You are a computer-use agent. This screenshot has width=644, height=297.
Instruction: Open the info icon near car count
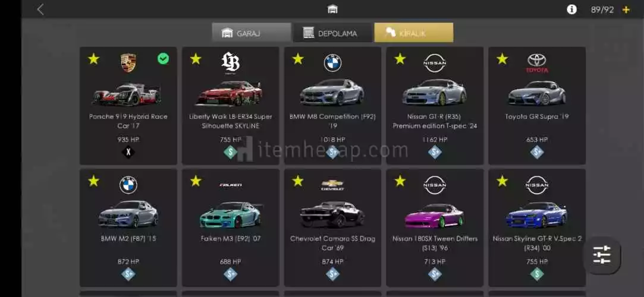pyautogui.click(x=571, y=10)
